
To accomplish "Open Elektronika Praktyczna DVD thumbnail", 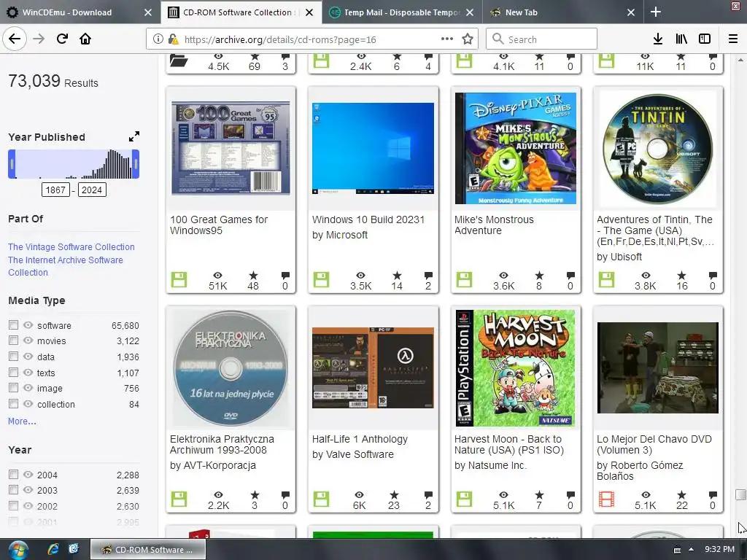I will 231,367.
